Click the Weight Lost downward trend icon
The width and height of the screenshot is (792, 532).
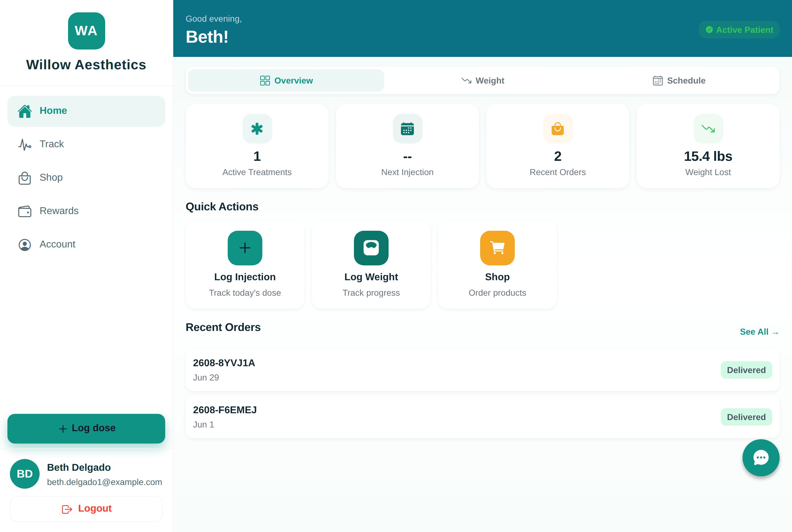pyautogui.click(x=708, y=129)
